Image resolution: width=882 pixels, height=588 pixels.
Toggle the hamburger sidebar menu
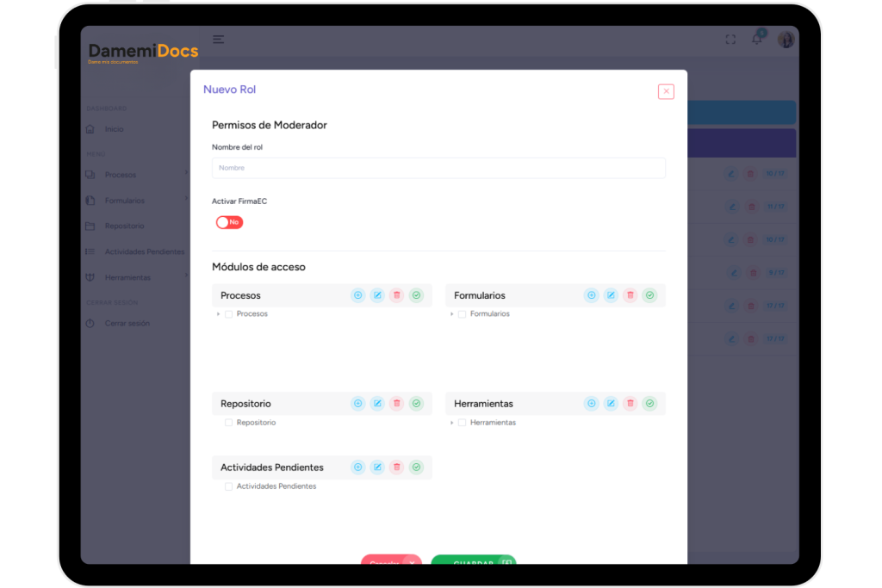coord(219,40)
